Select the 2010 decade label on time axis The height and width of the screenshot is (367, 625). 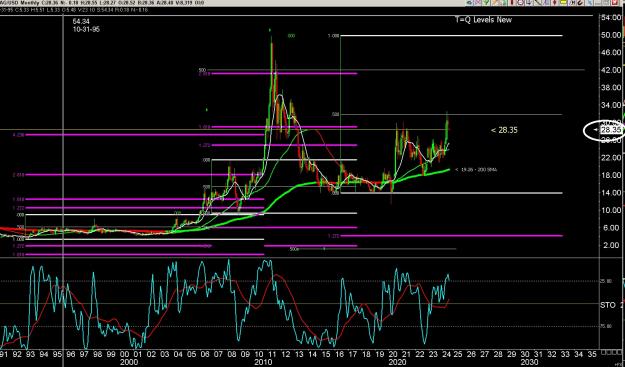click(263, 362)
